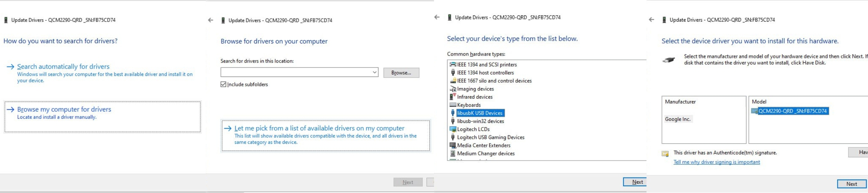Select Media Center Extenders icon
This screenshot has width=868, height=193.
(x=453, y=146)
